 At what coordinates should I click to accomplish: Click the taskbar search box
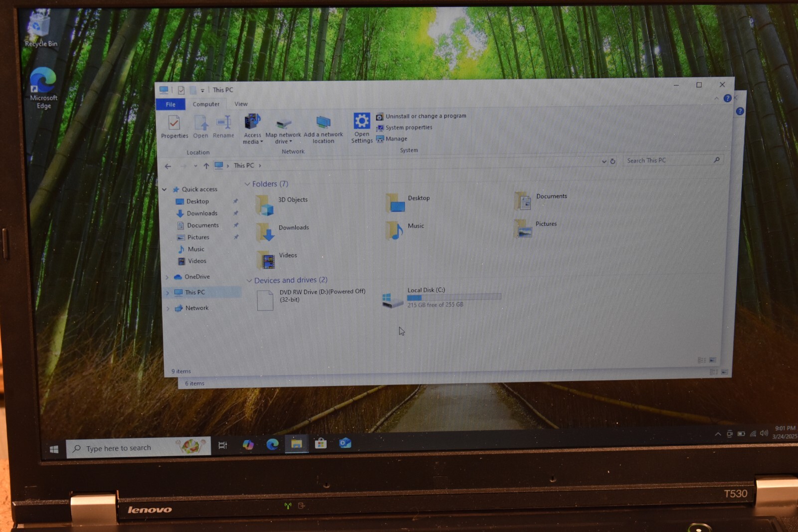click(x=138, y=447)
